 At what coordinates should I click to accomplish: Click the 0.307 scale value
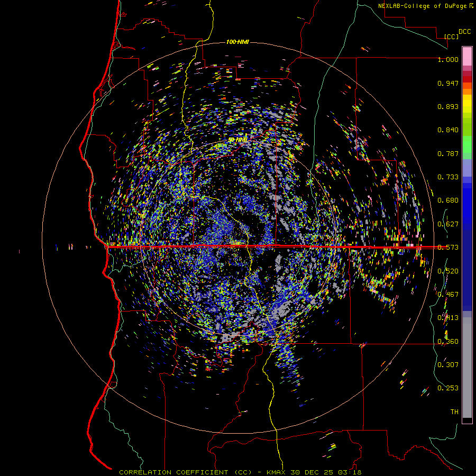pyautogui.click(x=448, y=364)
